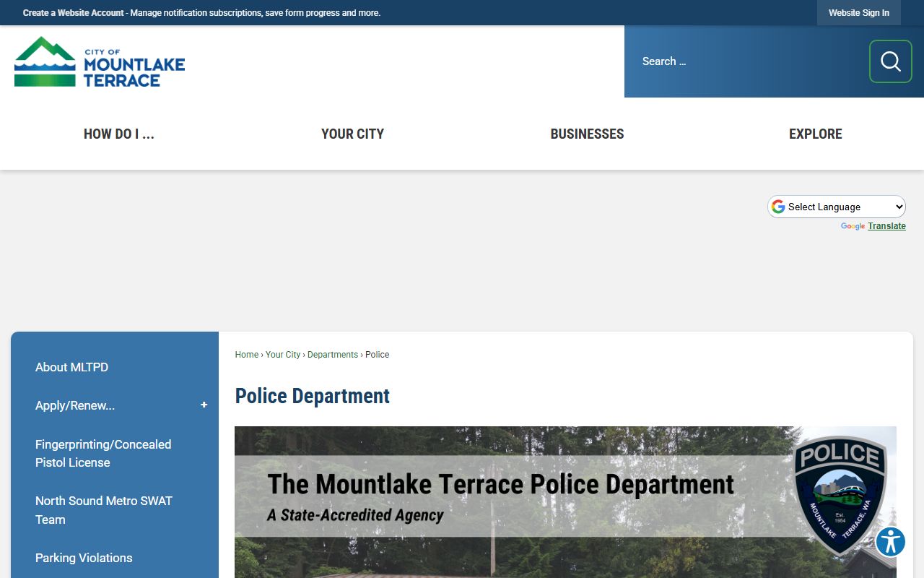
Task: Go to Home breadcrumb link
Action: click(247, 355)
